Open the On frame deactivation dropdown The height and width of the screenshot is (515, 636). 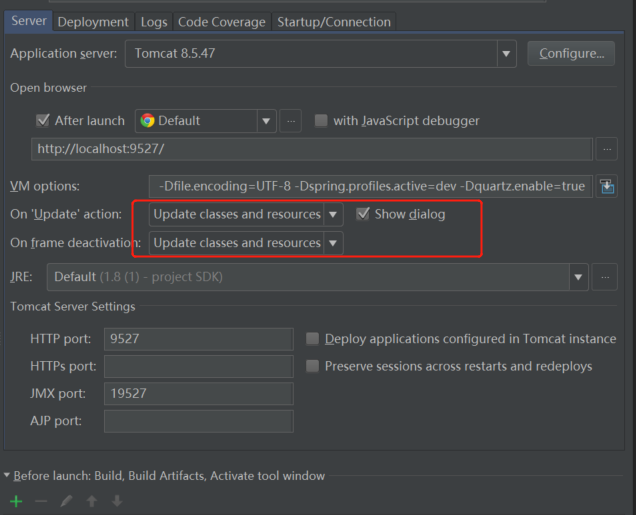coord(246,243)
